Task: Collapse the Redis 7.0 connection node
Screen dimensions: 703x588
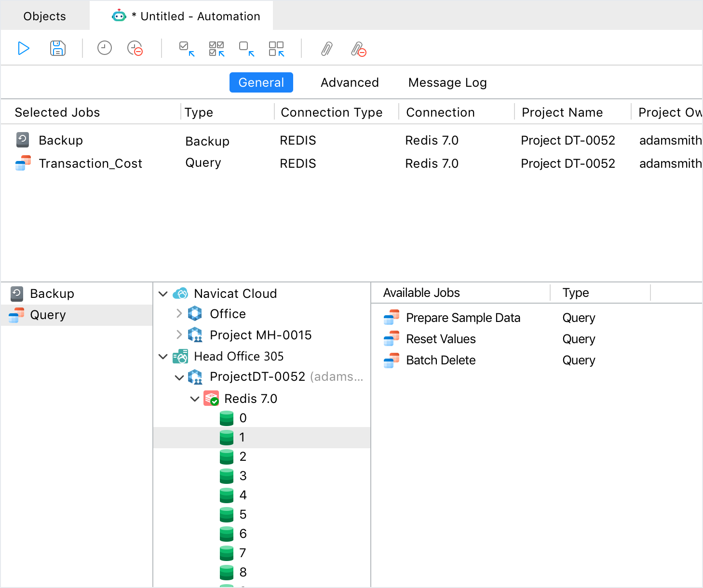Action: 195,399
